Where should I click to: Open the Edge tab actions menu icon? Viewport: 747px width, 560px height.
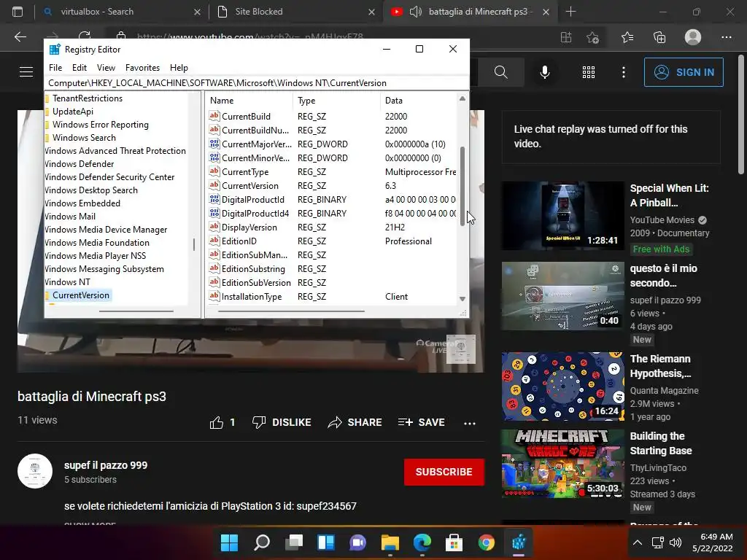coord(18,12)
